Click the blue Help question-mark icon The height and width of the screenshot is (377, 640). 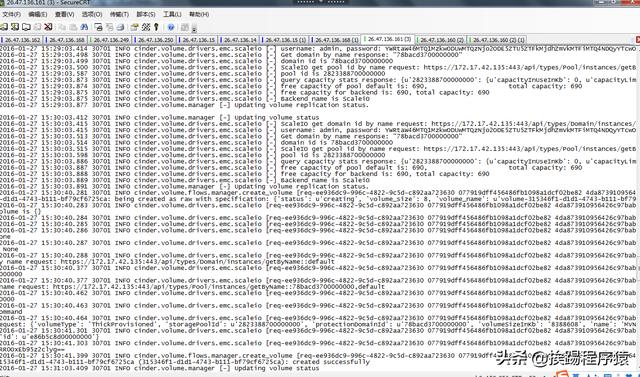click(x=171, y=27)
